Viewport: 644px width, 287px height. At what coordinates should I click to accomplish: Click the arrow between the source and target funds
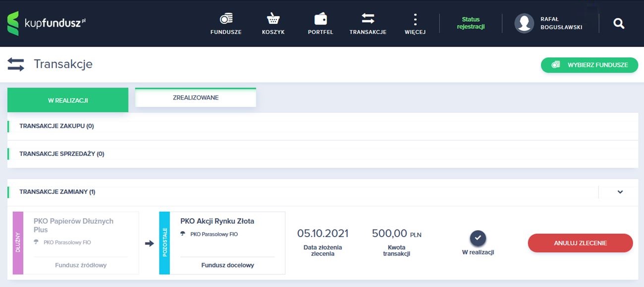pyautogui.click(x=149, y=243)
